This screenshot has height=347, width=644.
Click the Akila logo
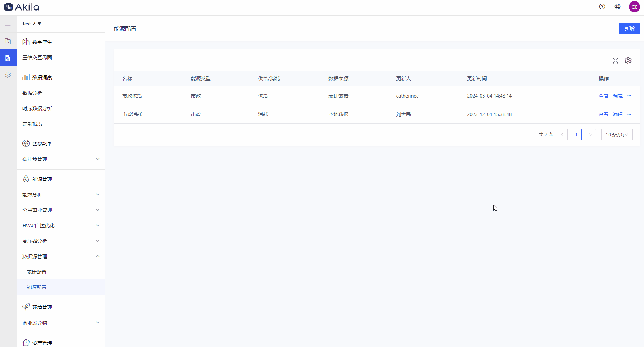(21, 7)
